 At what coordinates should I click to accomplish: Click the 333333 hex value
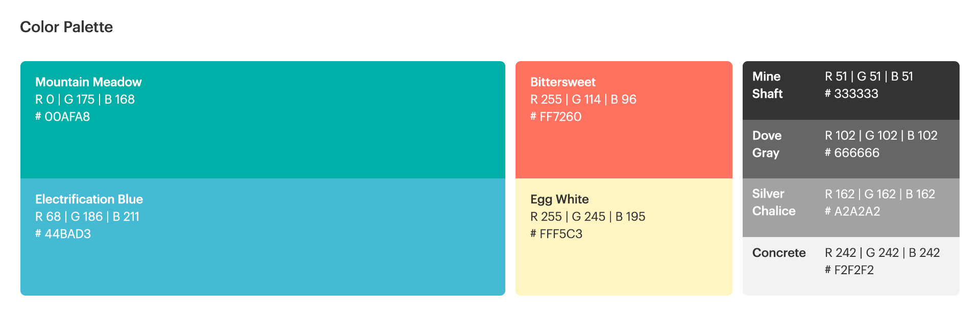[852, 94]
